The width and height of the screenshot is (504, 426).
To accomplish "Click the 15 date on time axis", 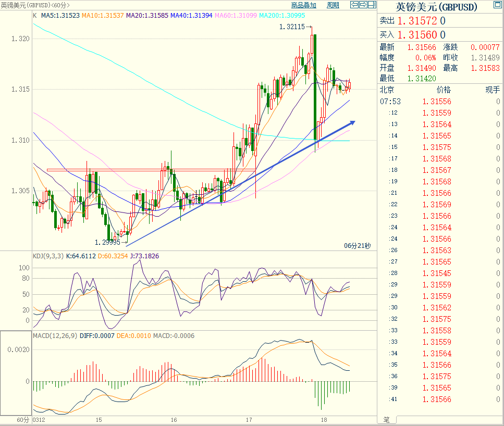I will pyautogui.click(x=99, y=420).
